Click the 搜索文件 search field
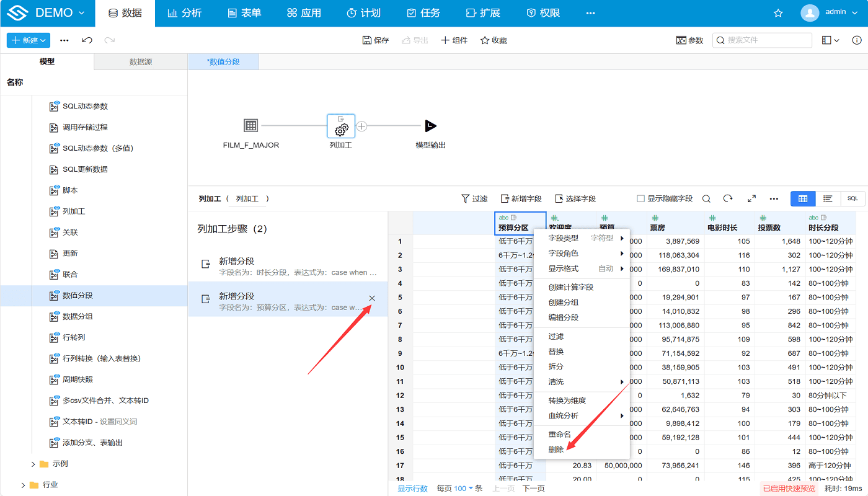868x496 pixels. 763,40
